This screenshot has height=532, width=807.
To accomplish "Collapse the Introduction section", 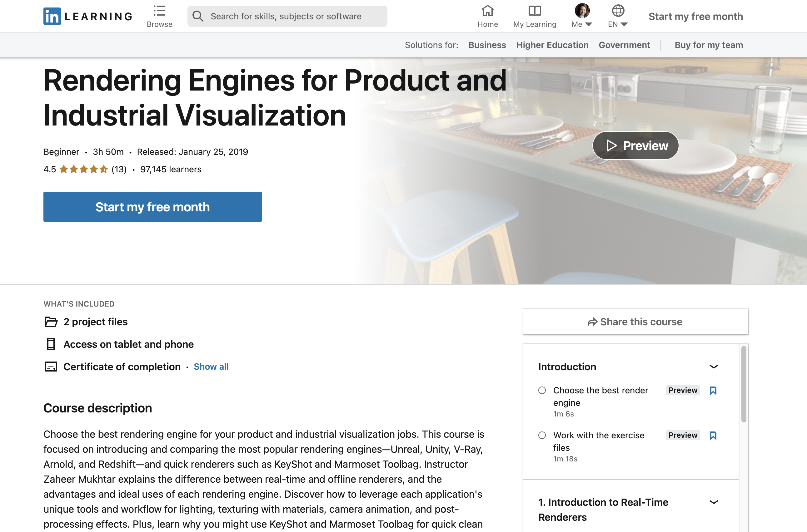I will pyautogui.click(x=714, y=367).
